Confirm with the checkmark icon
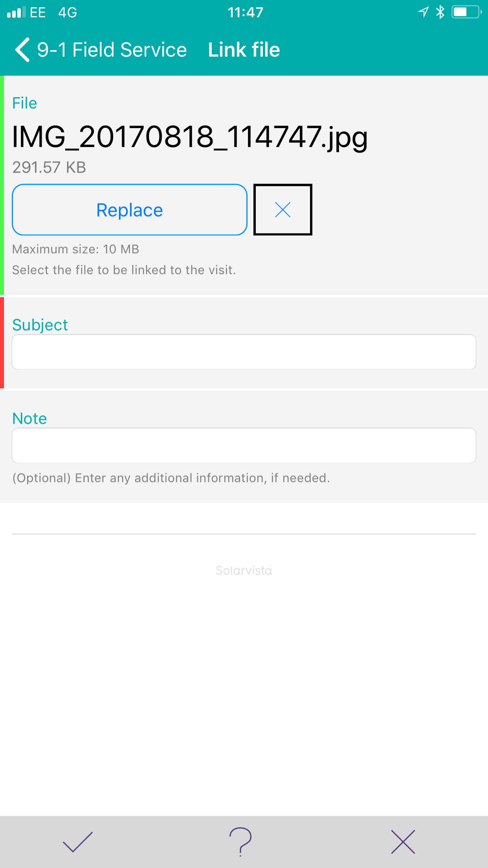The width and height of the screenshot is (488, 868). tap(78, 842)
